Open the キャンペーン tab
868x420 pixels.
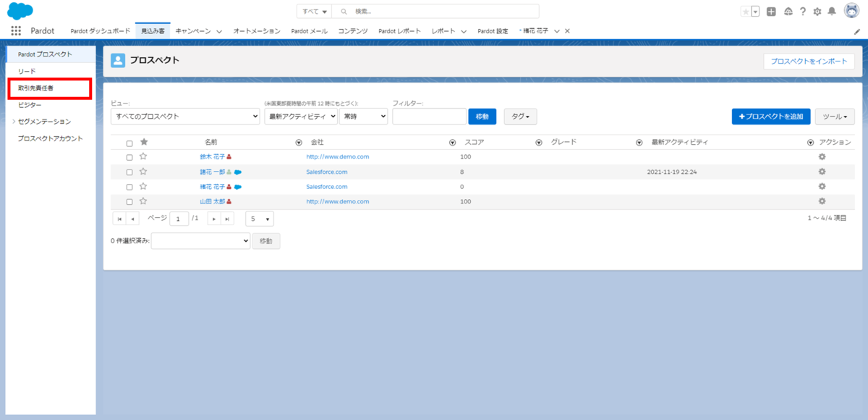[193, 31]
